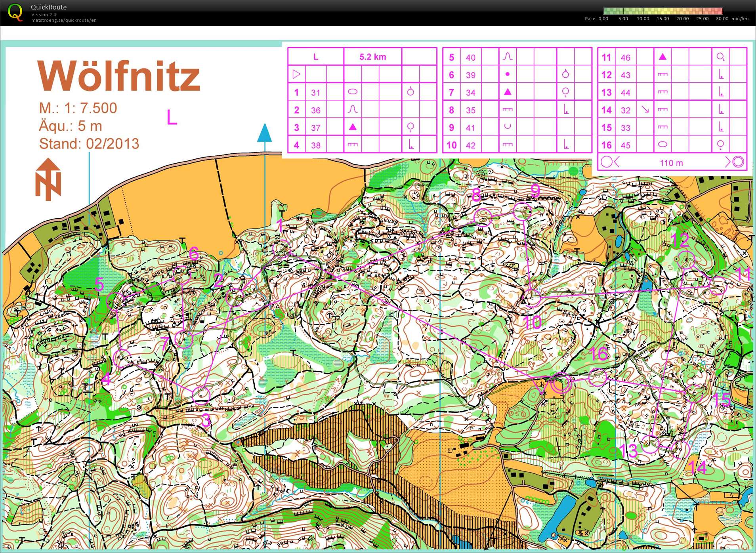Viewport: 756px width, 553px height.
Task: Click the Stand: 02/2013 text
Action: pos(89,143)
